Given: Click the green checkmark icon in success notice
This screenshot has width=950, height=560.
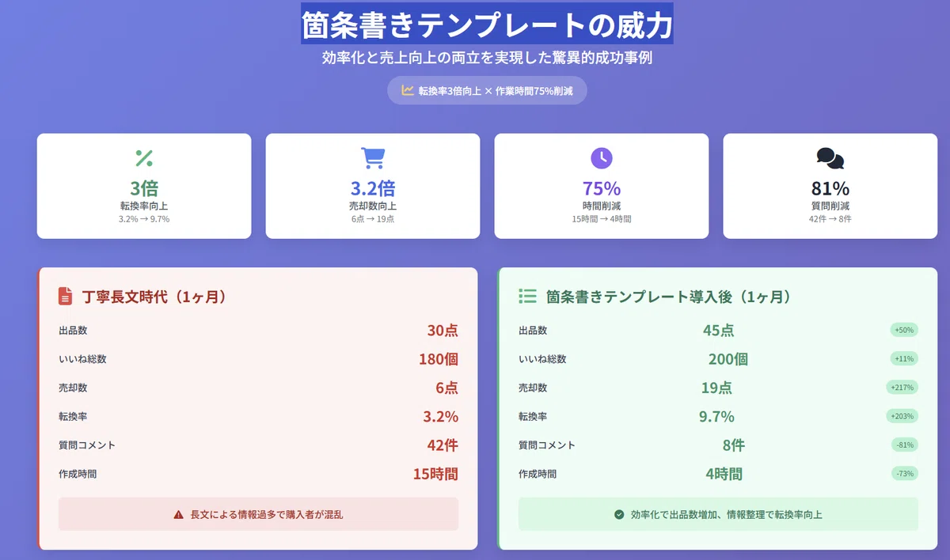Looking at the screenshot, I should pyautogui.click(x=619, y=514).
